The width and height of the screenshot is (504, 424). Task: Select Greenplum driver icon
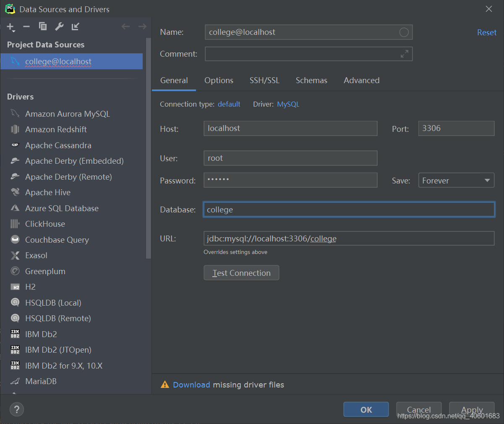click(x=15, y=271)
